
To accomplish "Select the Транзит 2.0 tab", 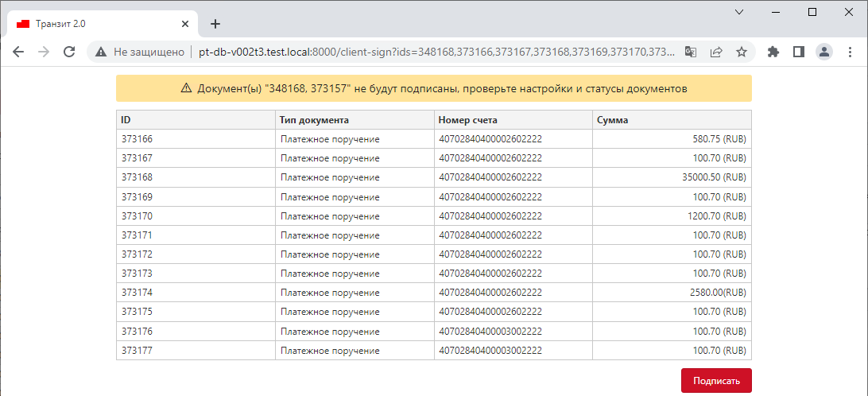I will (102, 24).
